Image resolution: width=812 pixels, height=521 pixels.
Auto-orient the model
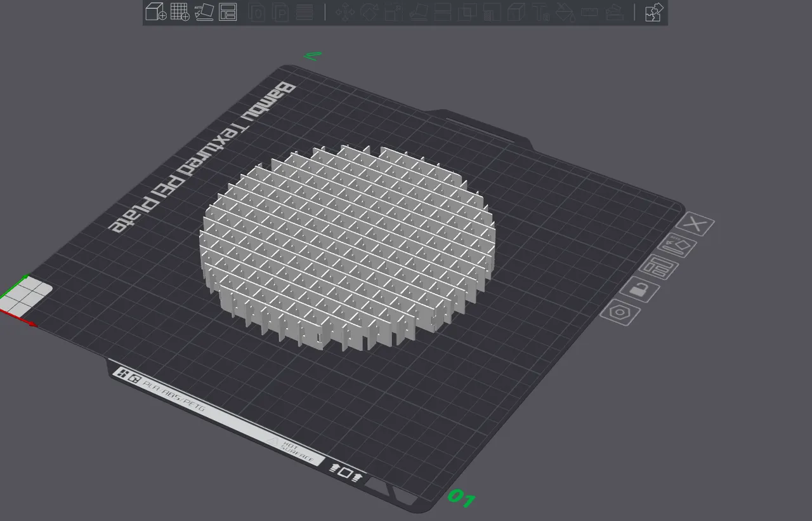tap(203, 13)
